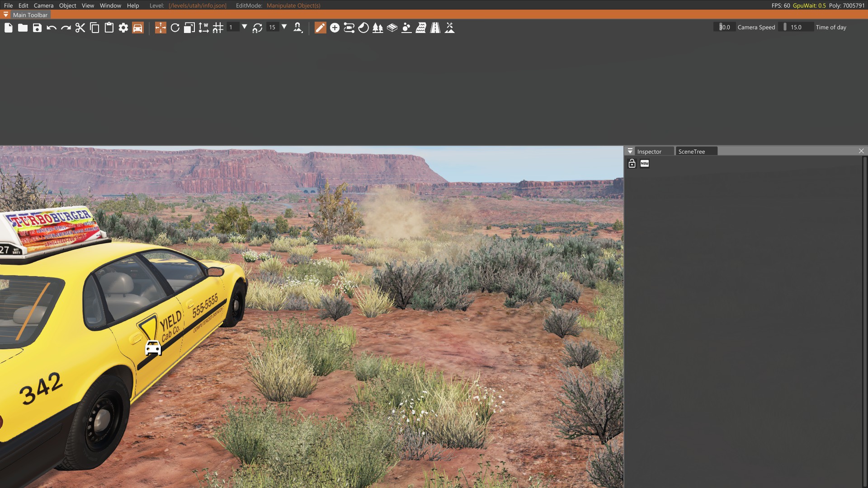The image size is (868, 488).
Task: Open the Camera menu
Action: [43, 5]
